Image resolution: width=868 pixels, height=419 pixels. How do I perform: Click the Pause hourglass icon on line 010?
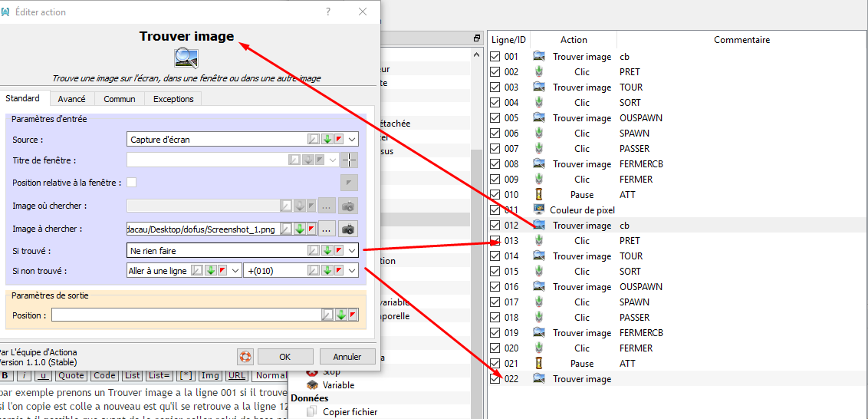(x=539, y=194)
